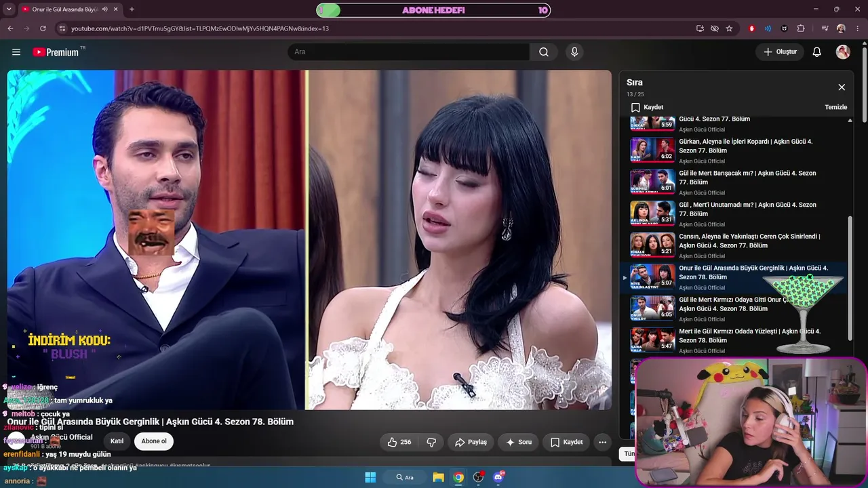
Task: Bookmark this page with the star icon
Action: pos(729,28)
